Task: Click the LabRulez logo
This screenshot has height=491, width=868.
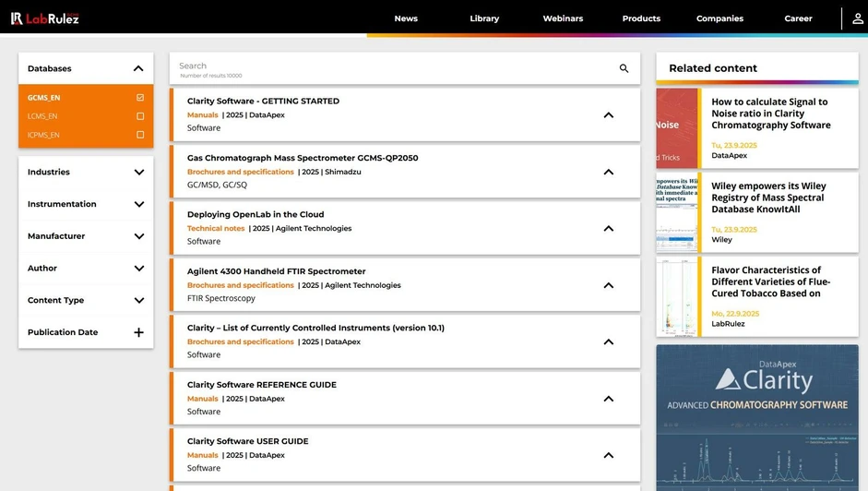Action: (44, 18)
